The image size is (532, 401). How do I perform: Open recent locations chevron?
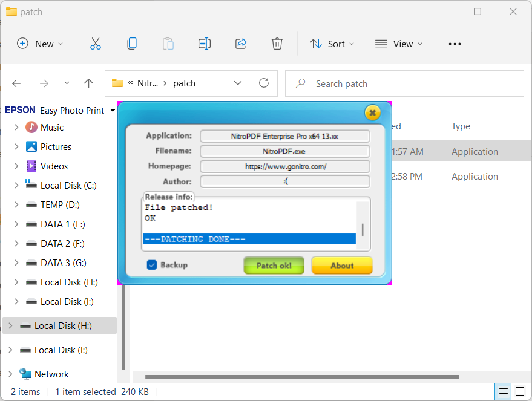point(67,83)
